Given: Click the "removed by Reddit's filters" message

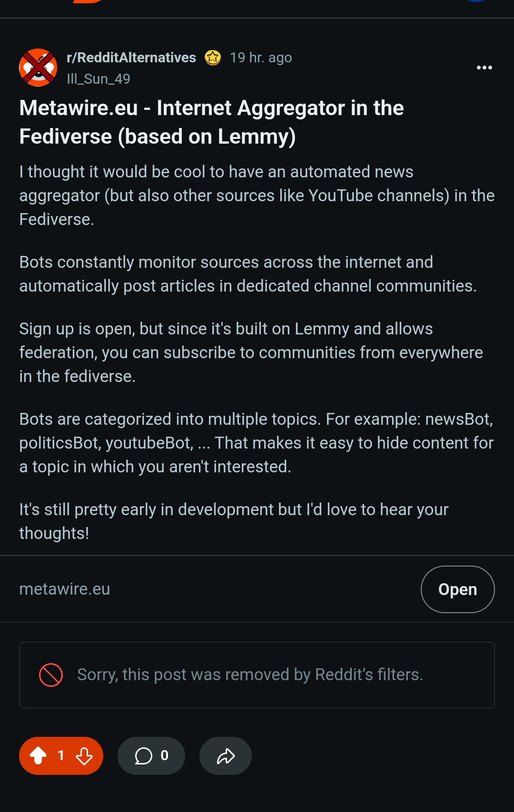Looking at the screenshot, I should (x=250, y=675).
